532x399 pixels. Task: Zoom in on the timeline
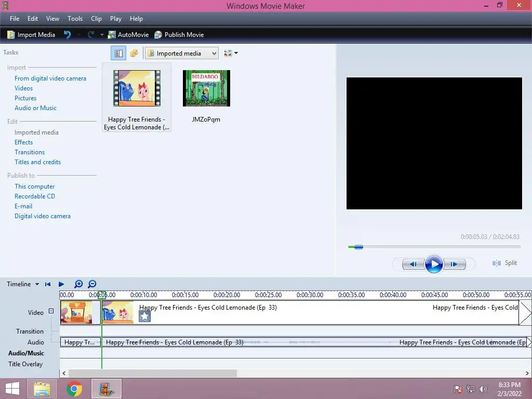tap(78, 284)
